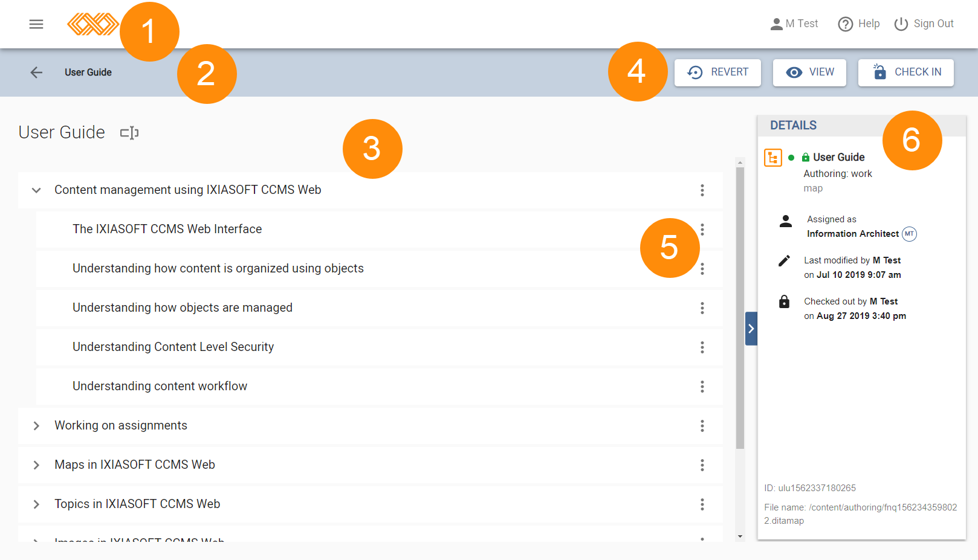Click the rename icon beside User Guide title
The image size is (978, 560).
click(x=129, y=133)
